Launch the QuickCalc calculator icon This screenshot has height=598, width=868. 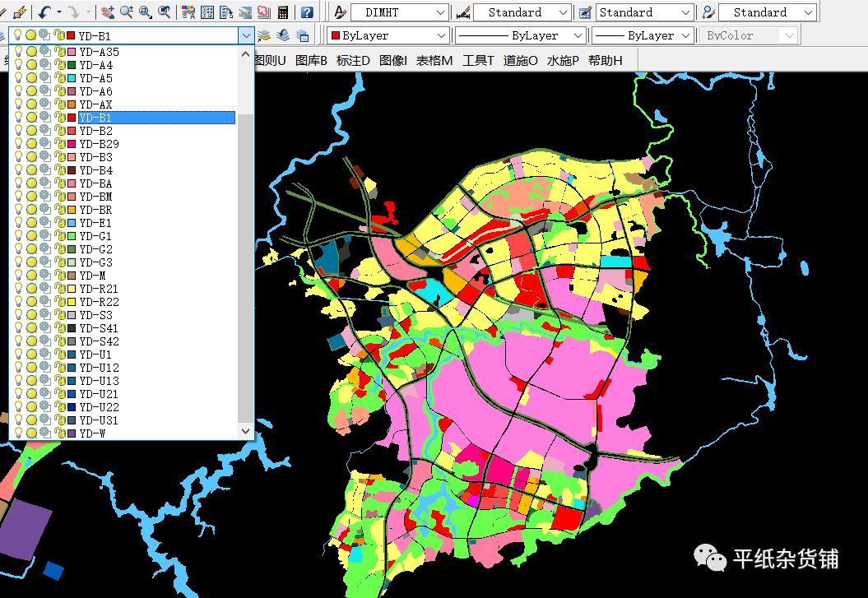(283, 12)
